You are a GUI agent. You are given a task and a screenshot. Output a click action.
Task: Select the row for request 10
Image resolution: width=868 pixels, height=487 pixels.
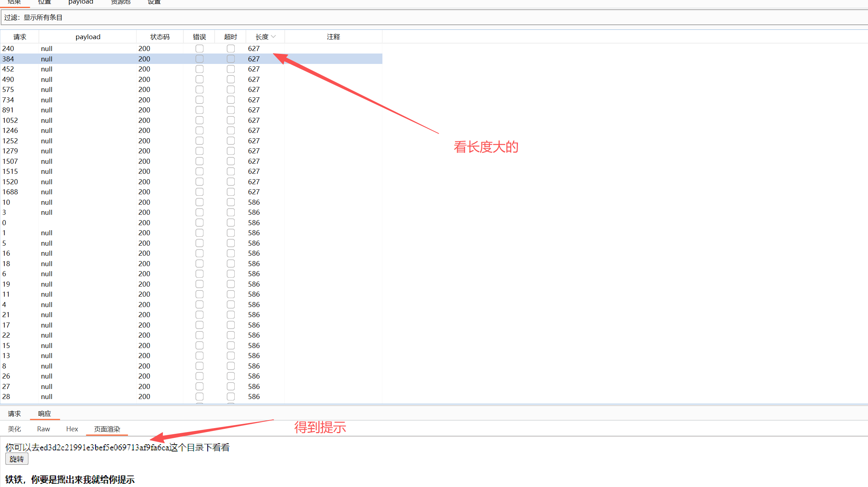(x=191, y=202)
